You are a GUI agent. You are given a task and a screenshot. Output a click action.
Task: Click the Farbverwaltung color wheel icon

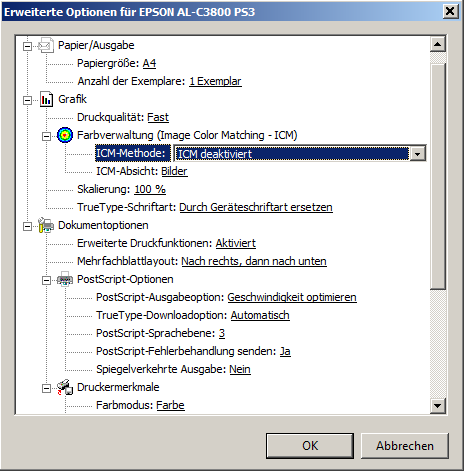pos(65,135)
